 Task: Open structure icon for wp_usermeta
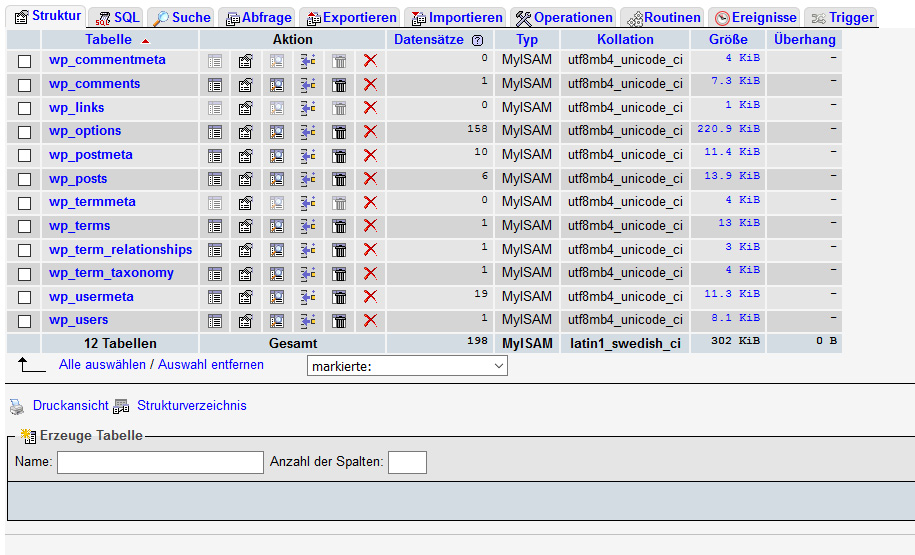point(246,298)
